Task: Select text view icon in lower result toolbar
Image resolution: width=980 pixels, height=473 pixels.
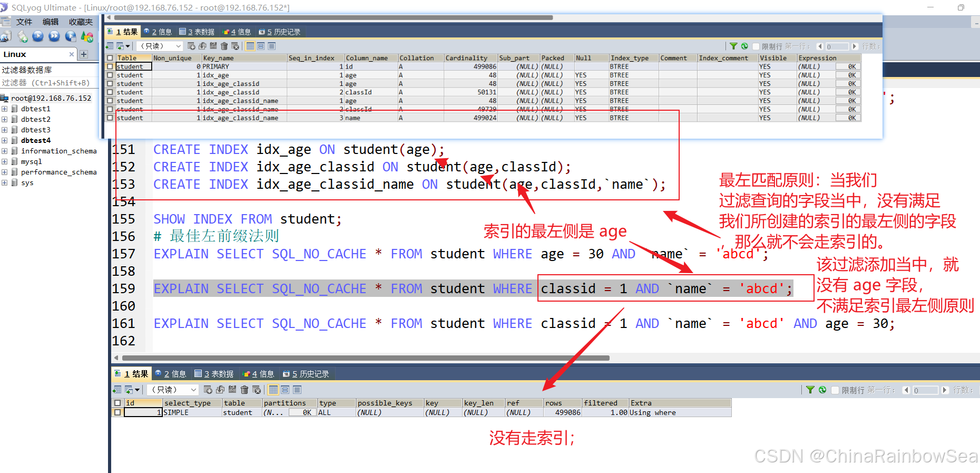Action: click(297, 390)
